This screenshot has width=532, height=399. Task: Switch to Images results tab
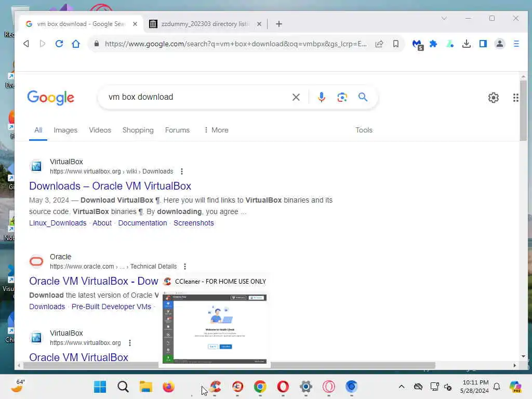(x=65, y=130)
